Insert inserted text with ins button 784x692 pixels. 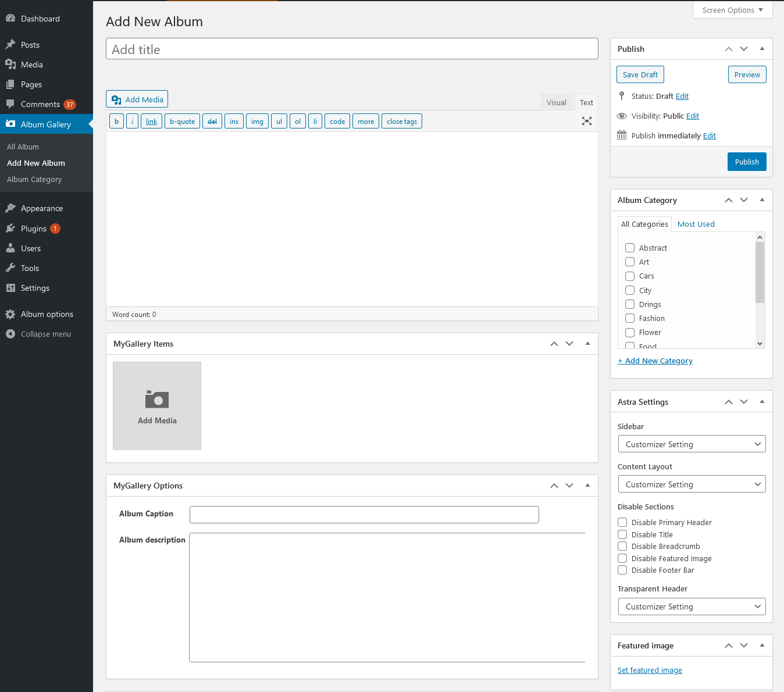coord(234,121)
